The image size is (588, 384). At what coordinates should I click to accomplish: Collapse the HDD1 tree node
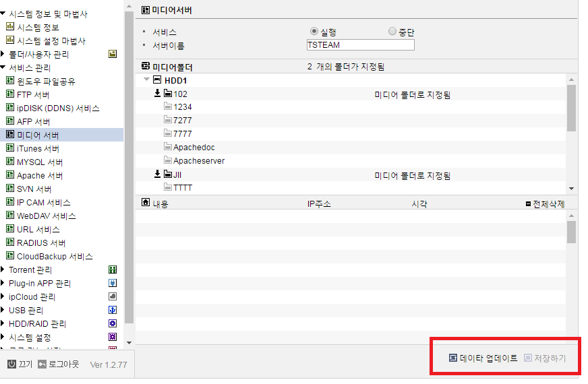tap(146, 79)
